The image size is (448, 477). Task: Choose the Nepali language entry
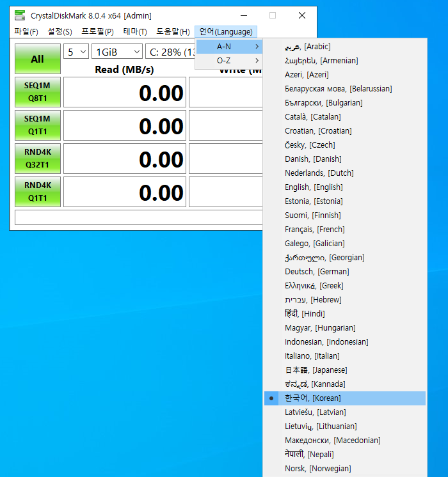click(345, 454)
